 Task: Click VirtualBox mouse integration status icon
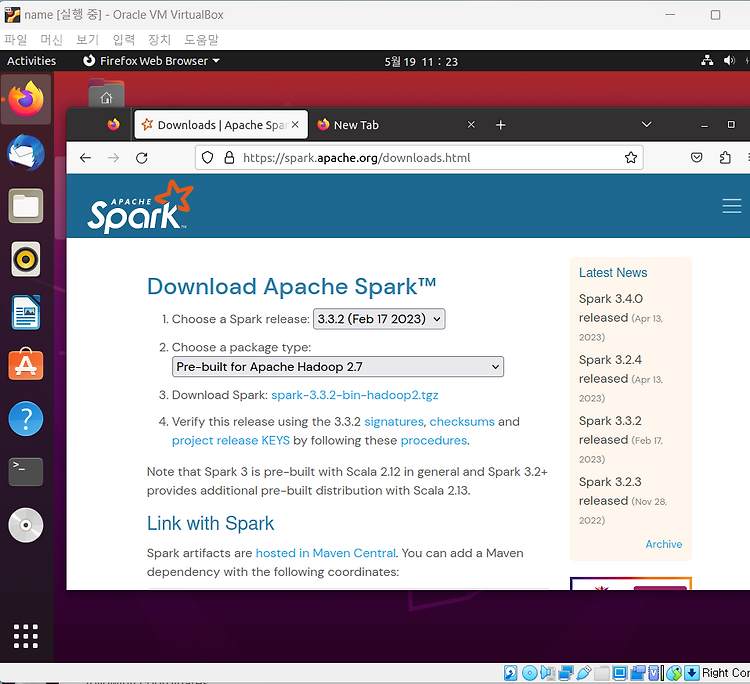674,673
